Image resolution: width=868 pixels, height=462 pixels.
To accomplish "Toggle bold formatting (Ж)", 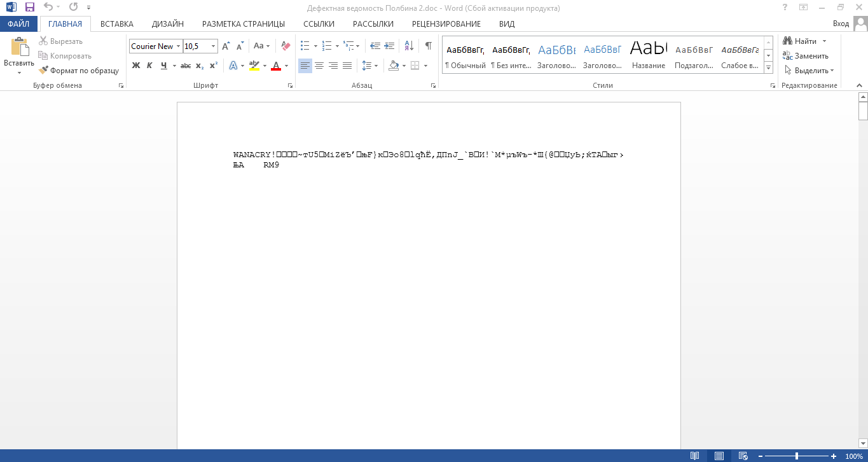I will click(135, 66).
